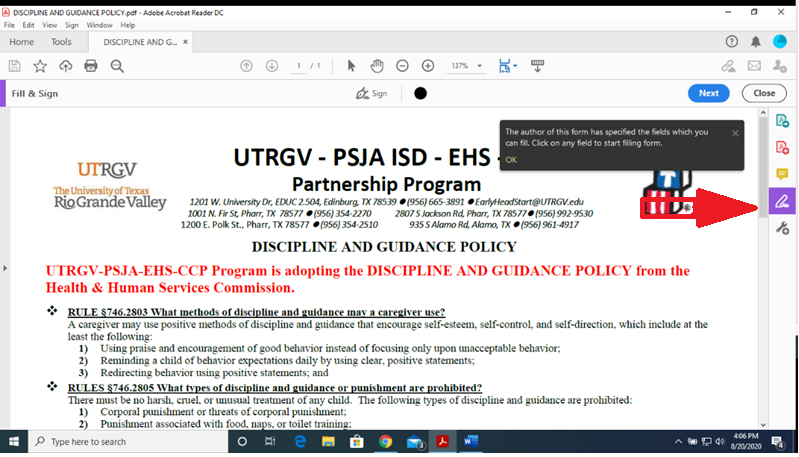The height and width of the screenshot is (457, 799).
Task: Click the star bookmark icon
Action: [x=40, y=66]
